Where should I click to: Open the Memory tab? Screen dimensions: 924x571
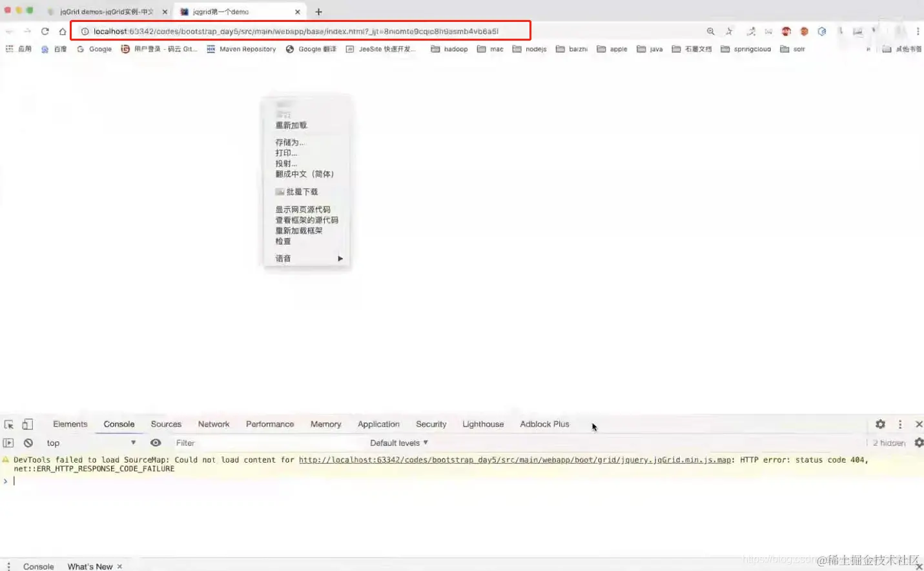(x=325, y=424)
